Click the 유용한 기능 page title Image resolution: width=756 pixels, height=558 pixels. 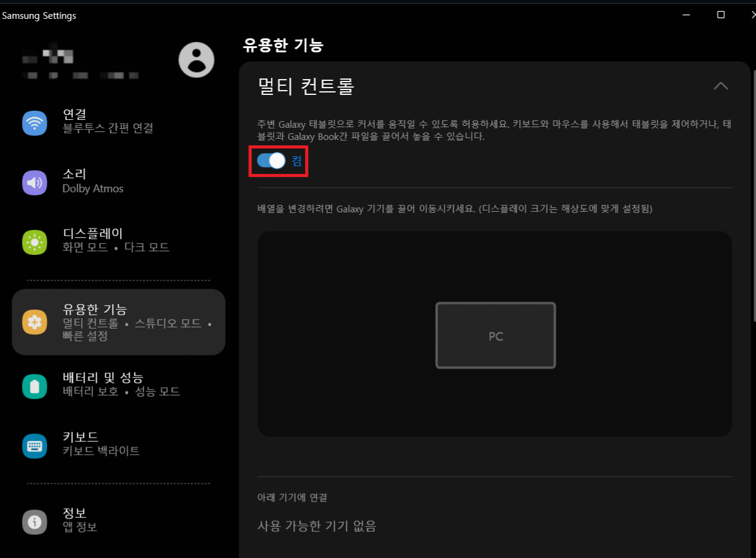(x=283, y=44)
